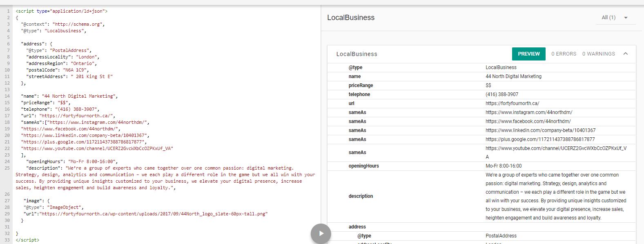Viewport: 644px width, 244px height.
Task: Click the "url": fortyfournorth.ca code line 17
Action: pyautogui.click(x=68, y=116)
